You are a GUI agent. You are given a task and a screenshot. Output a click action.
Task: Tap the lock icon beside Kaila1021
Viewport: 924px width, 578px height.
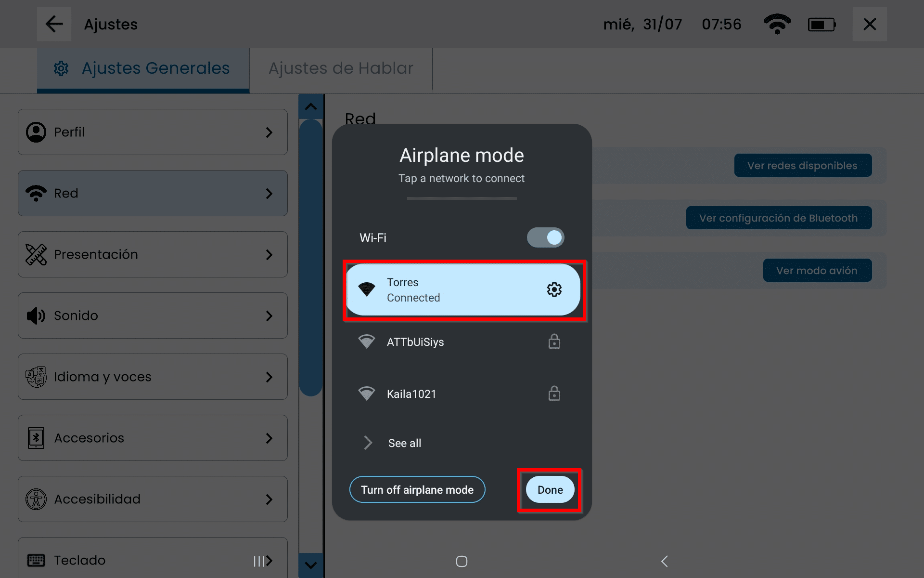click(x=554, y=394)
